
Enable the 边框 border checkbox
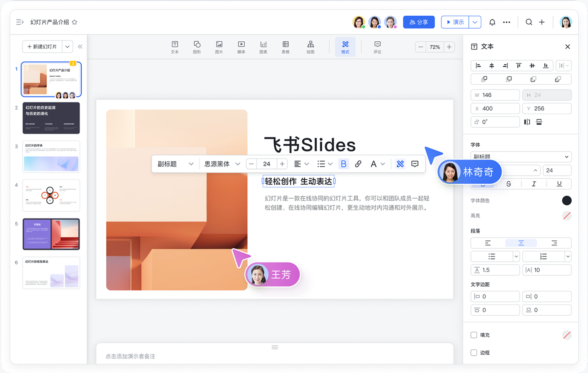474,352
